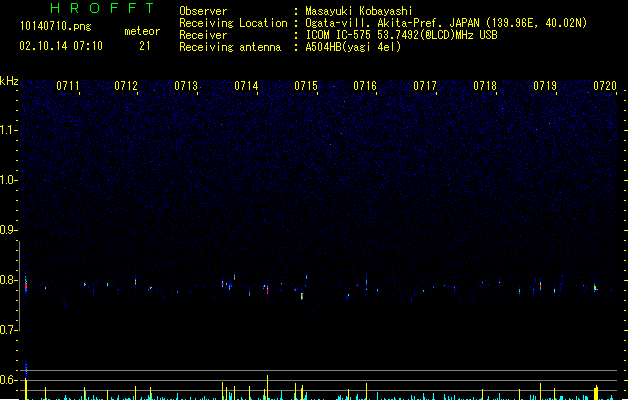Click the 1.1 kHz axis label

[8, 130]
